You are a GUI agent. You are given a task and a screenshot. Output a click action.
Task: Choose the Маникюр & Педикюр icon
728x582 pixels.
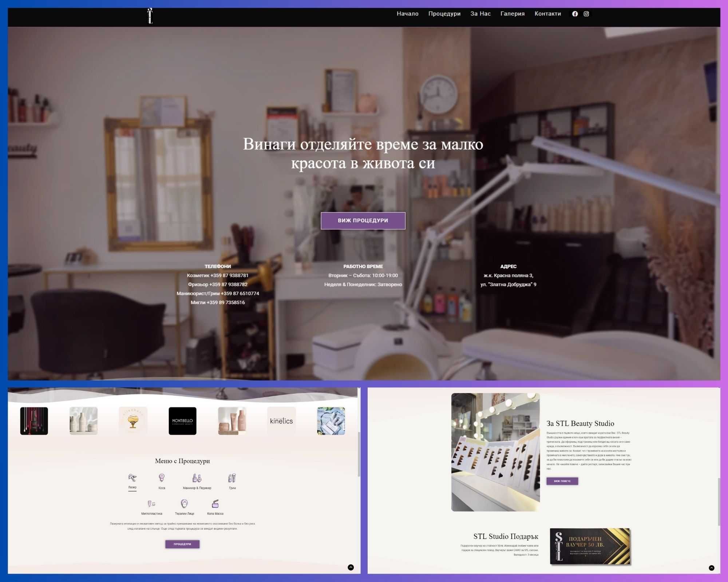[x=197, y=478]
